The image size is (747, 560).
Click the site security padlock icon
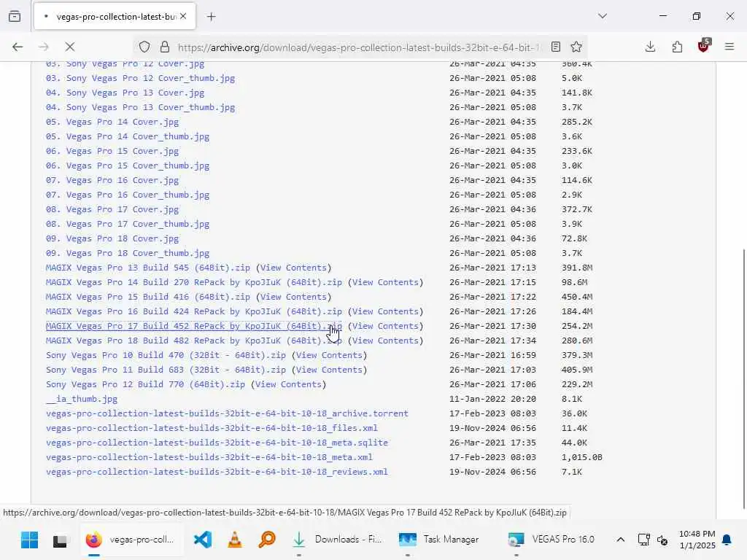165,47
